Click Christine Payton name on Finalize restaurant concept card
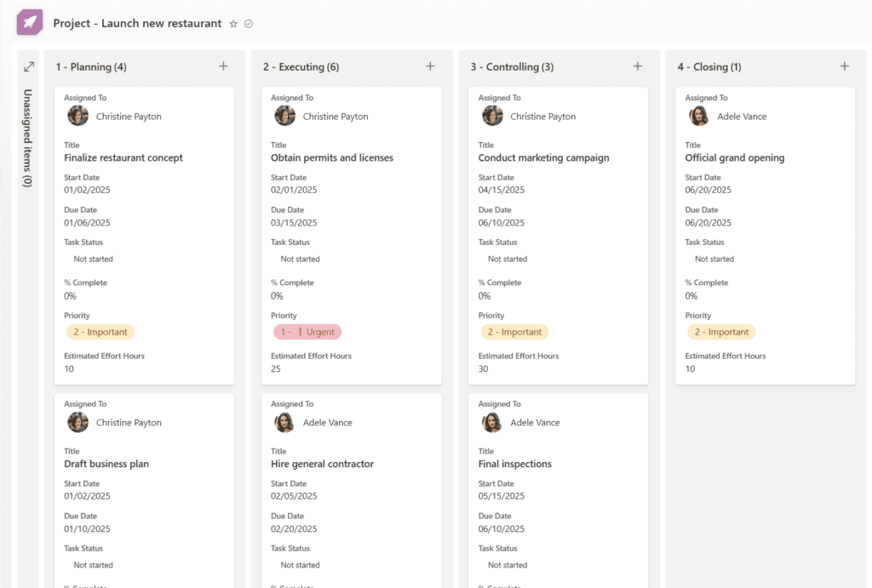Screen dimensions: 872x588 click(129, 117)
